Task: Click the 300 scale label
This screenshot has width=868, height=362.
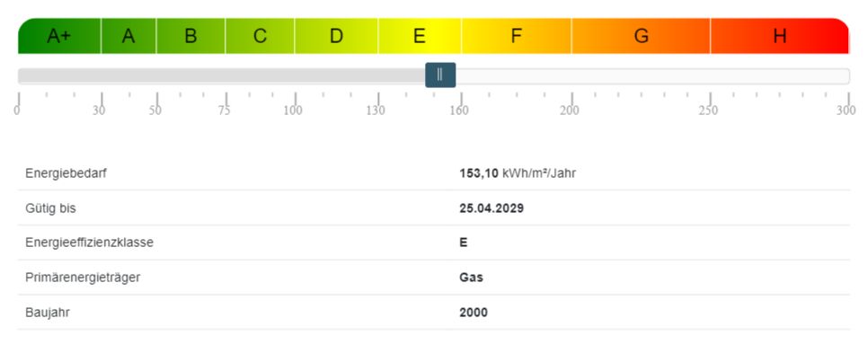Action: click(x=846, y=110)
